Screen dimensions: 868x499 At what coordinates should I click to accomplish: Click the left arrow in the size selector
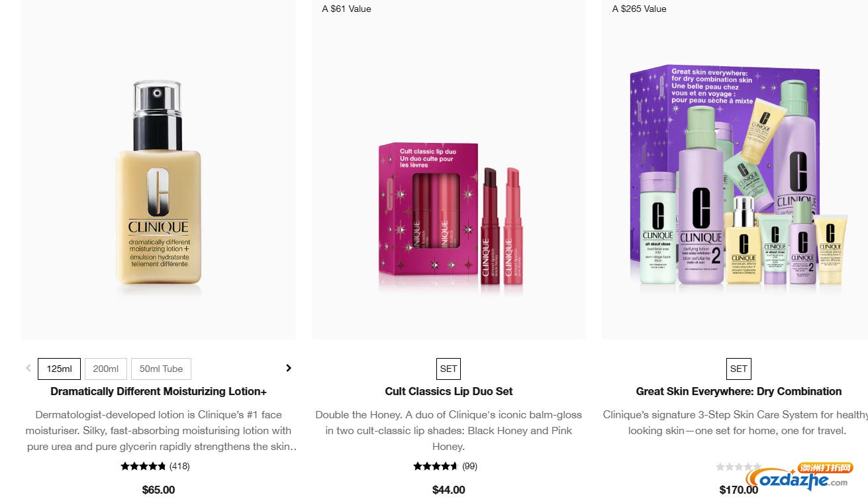[28, 368]
